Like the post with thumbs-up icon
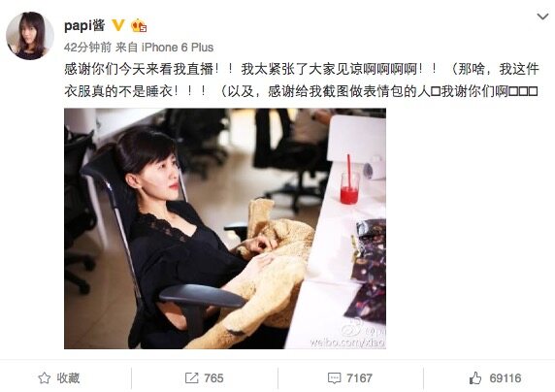 coord(475,378)
